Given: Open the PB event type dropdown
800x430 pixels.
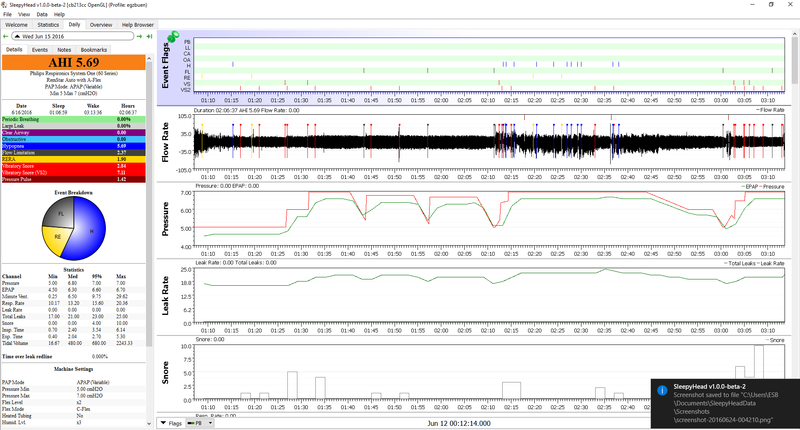Looking at the screenshot, I should tap(205, 425).
